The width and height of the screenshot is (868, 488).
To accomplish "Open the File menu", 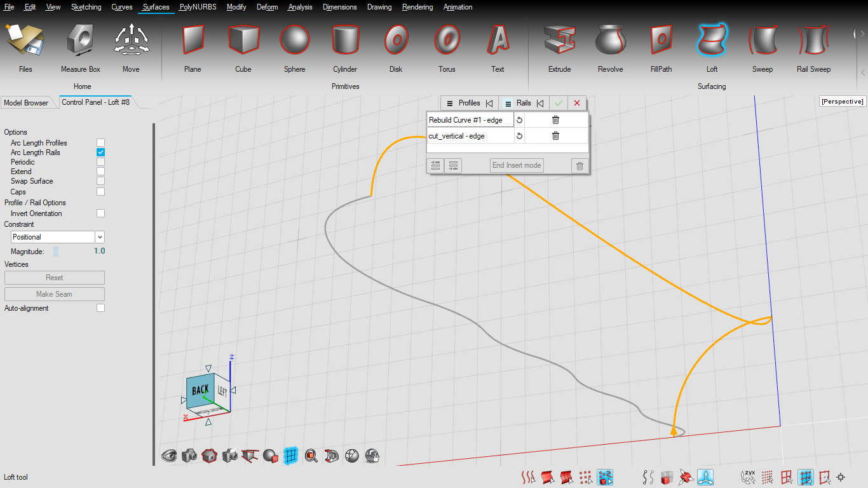I will coord(9,7).
